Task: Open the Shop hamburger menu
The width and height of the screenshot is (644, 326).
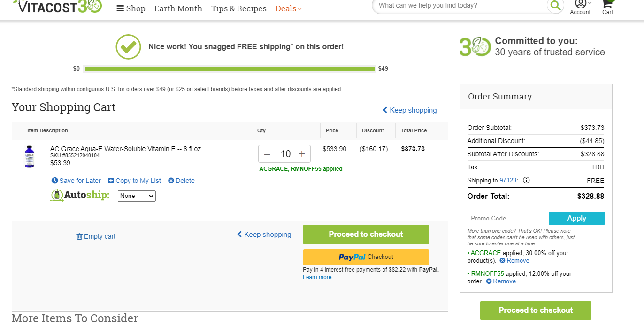Action: pyautogui.click(x=131, y=8)
